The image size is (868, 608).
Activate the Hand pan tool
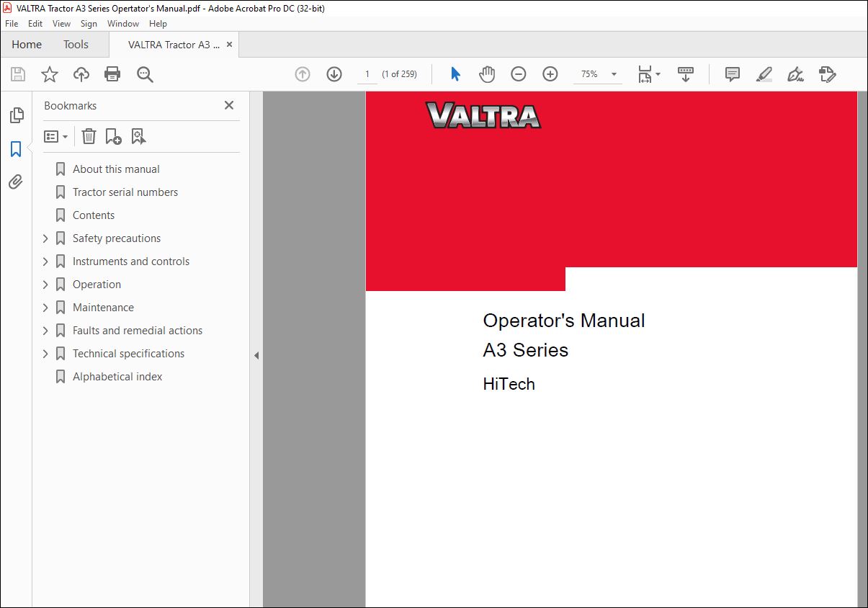coord(487,74)
